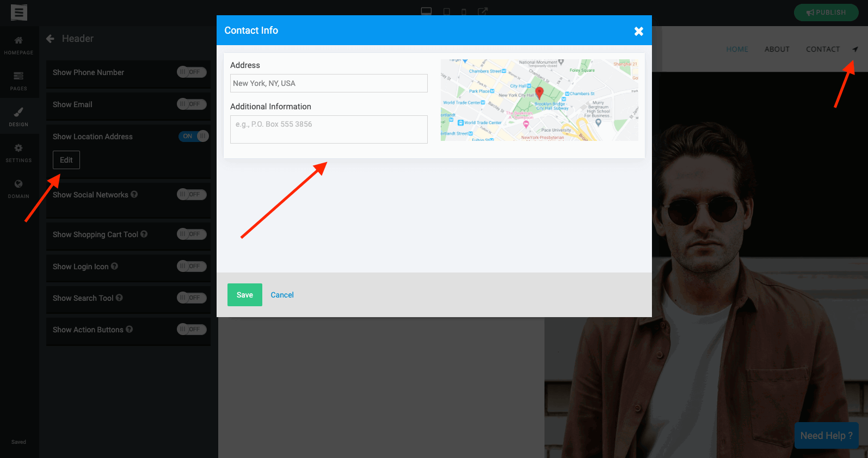Open help for Show Login Icon
The image size is (868, 458).
[115, 266]
